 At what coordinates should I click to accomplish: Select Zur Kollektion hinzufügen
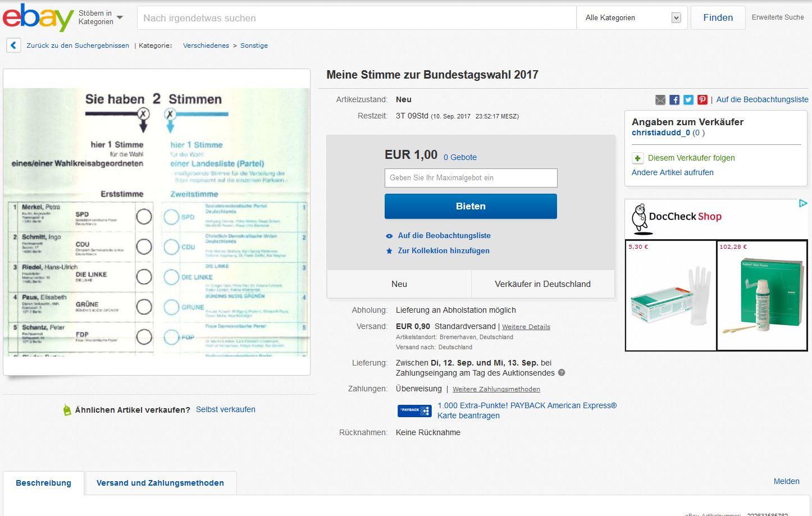(444, 251)
